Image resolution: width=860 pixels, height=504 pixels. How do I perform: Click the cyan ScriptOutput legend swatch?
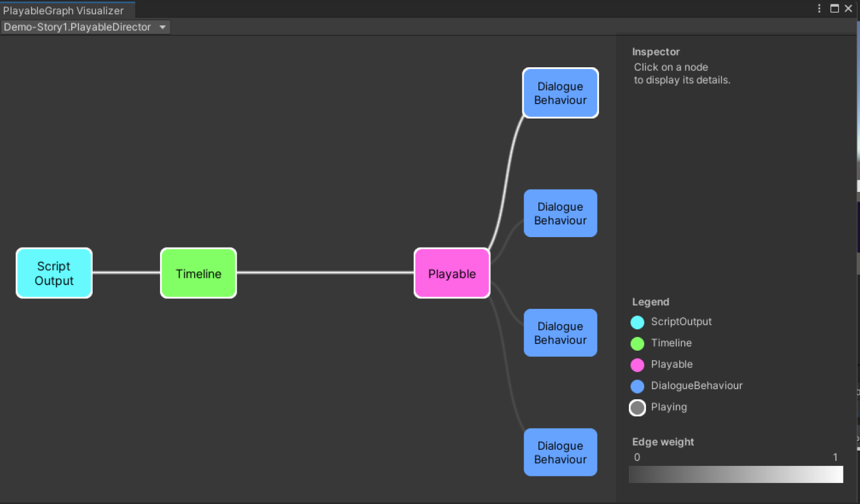[637, 322]
